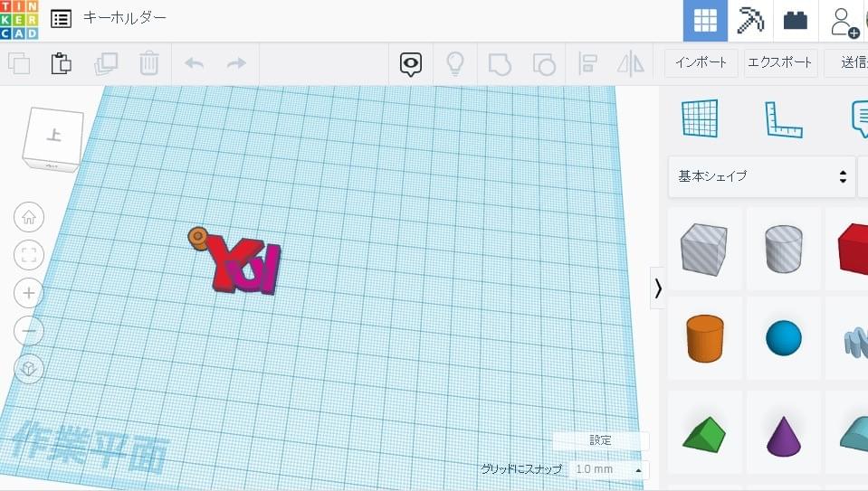Select the orange keyring loop object
868x491 pixels.
197,237
